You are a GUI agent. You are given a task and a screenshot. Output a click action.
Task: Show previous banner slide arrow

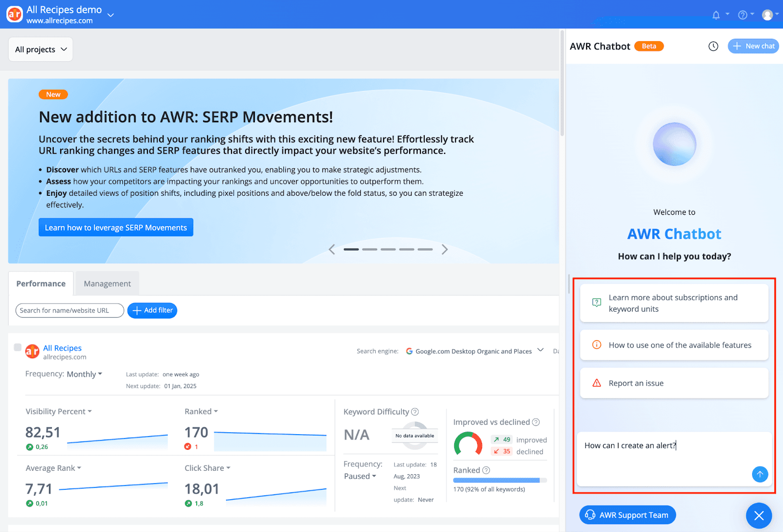click(332, 250)
